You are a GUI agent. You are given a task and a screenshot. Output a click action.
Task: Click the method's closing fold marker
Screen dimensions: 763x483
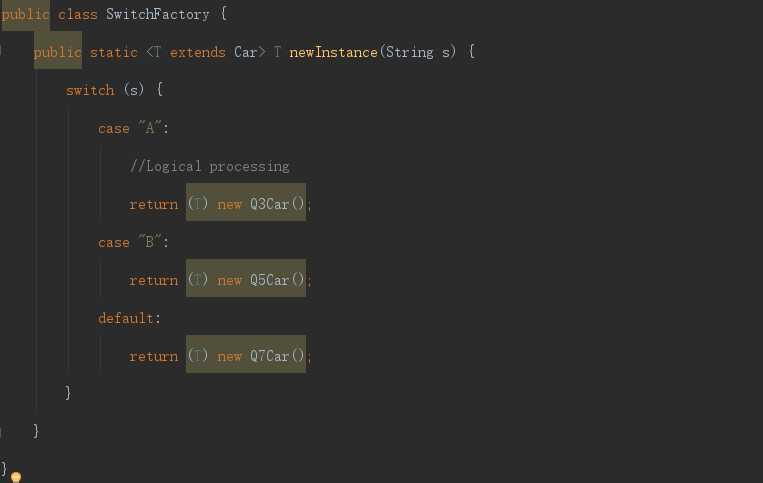pyautogui.click(x=3, y=430)
